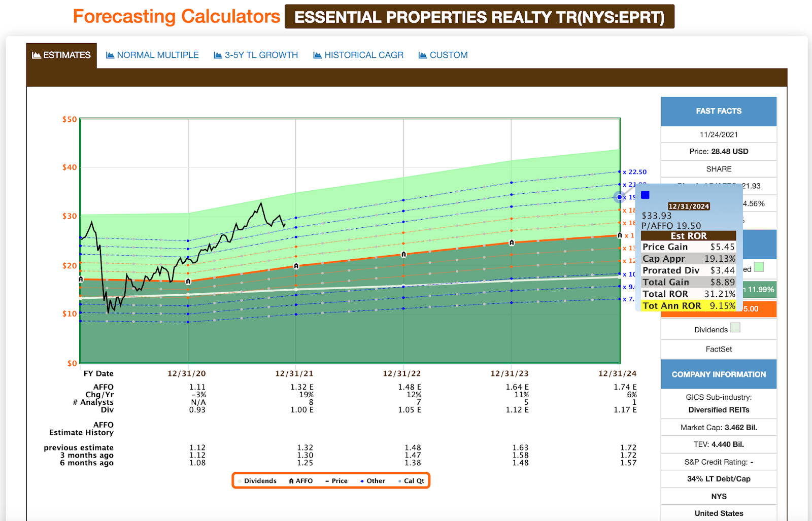Click the United States country row
Image resolution: width=812 pixels, height=521 pixels.
point(719,513)
